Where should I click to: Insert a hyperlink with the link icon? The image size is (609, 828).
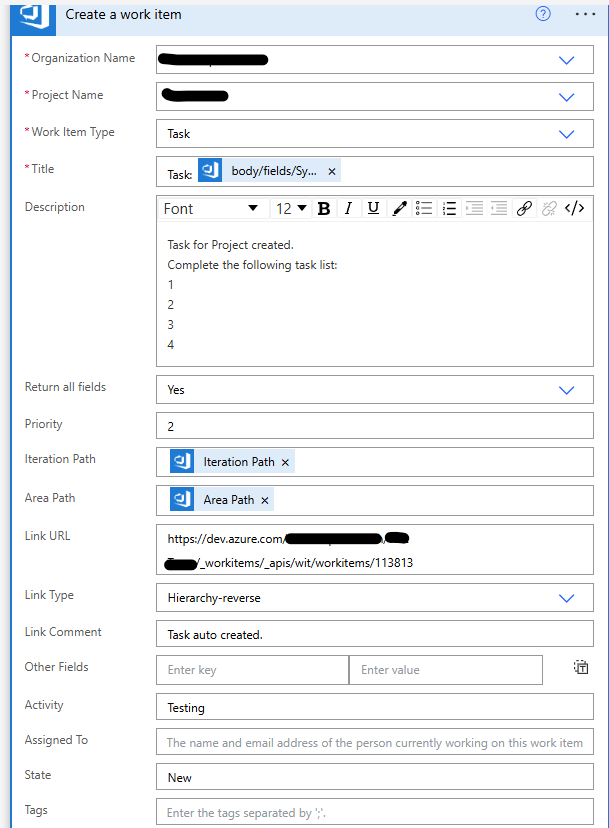click(524, 209)
